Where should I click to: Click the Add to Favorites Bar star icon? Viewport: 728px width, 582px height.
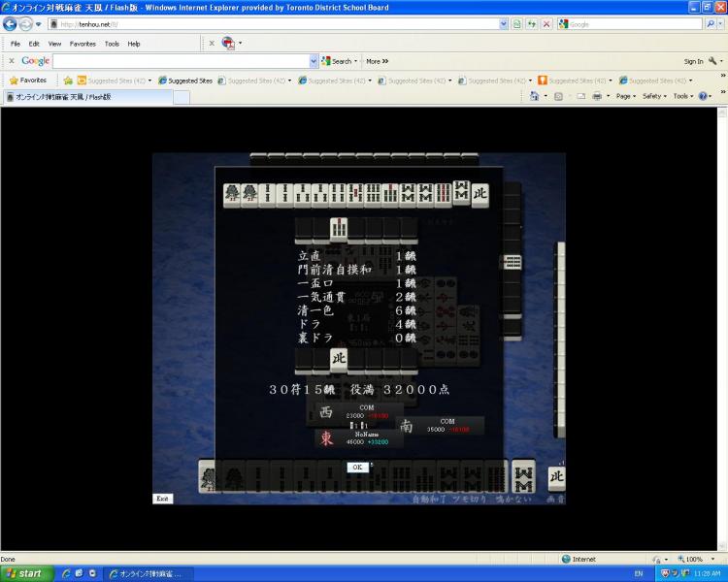coord(68,81)
